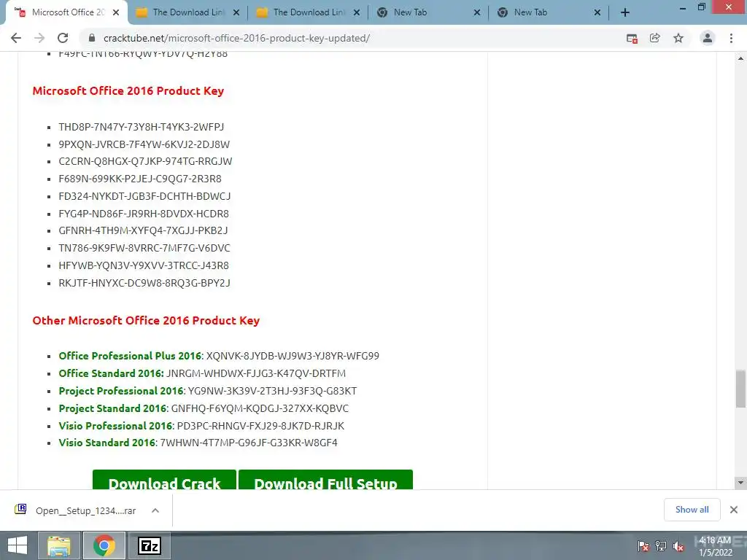Viewport: 747px width, 560px height.
Task: Click the muted volume tray icon
Action: point(678,545)
